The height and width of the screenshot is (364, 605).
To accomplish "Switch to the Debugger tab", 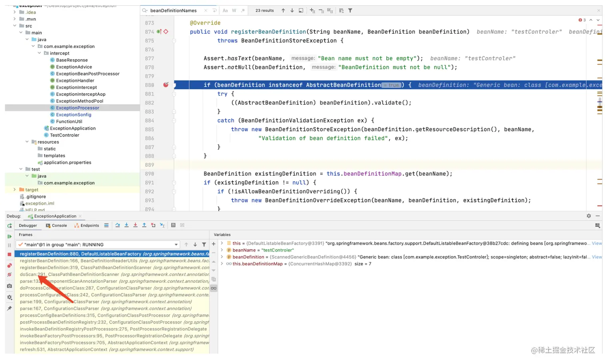I will click(28, 226).
